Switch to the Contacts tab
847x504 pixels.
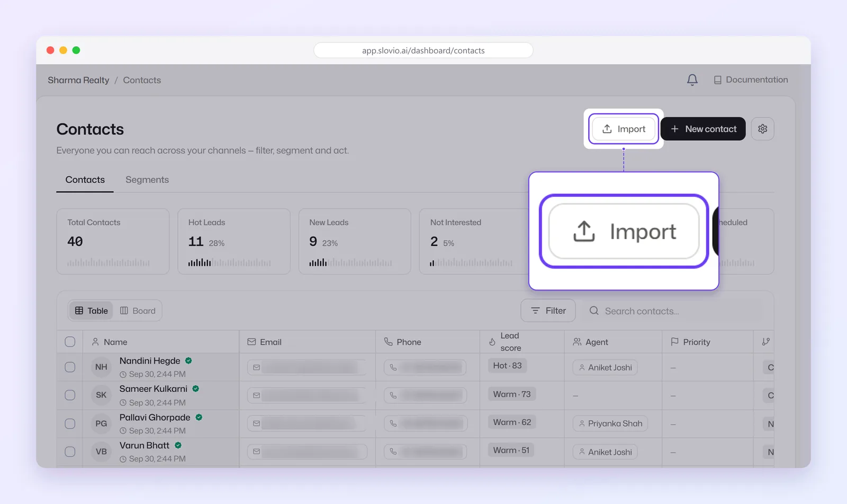pos(85,180)
